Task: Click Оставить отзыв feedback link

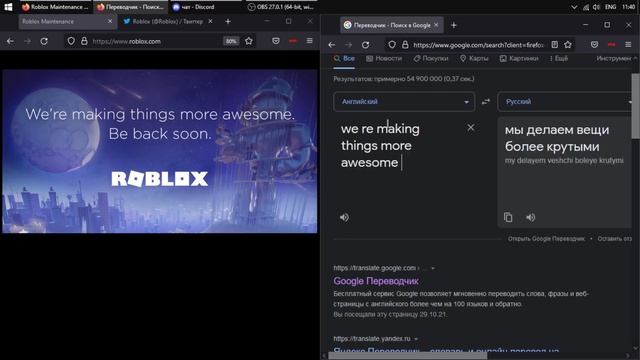Action: coord(615,239)
